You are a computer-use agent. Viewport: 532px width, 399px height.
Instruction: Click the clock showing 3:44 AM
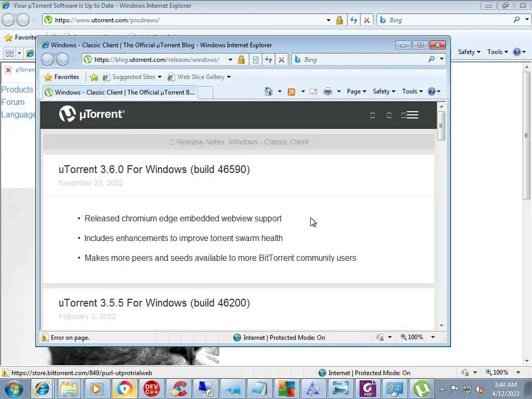(x=505, y=385)
